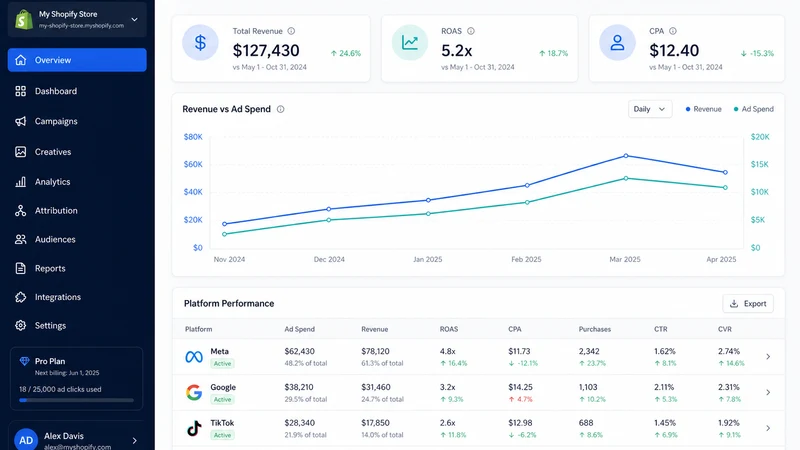The width and height of the screenshot is (800, 450).
Task: Open the Reports label in sidebar
Action: (50, 268)
